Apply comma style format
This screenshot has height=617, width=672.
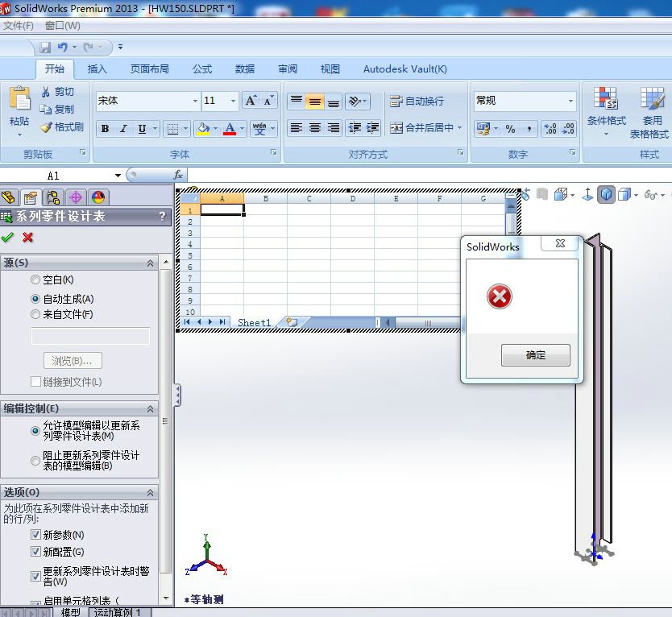[x=529, y=129]
